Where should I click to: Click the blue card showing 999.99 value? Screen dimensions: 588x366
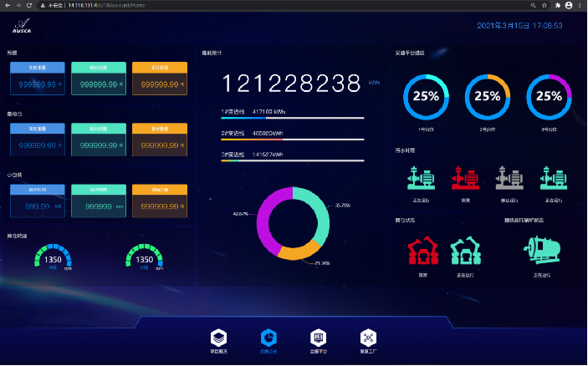tap(38, 201)
